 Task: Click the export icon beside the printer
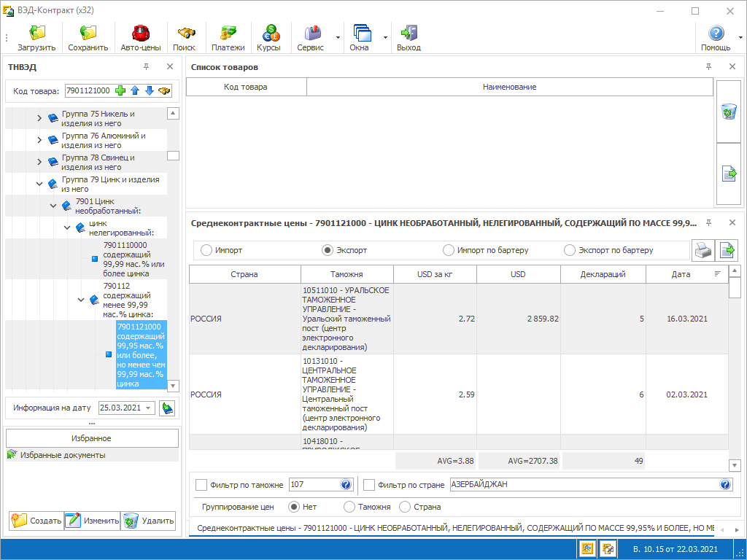pos(727,251)
